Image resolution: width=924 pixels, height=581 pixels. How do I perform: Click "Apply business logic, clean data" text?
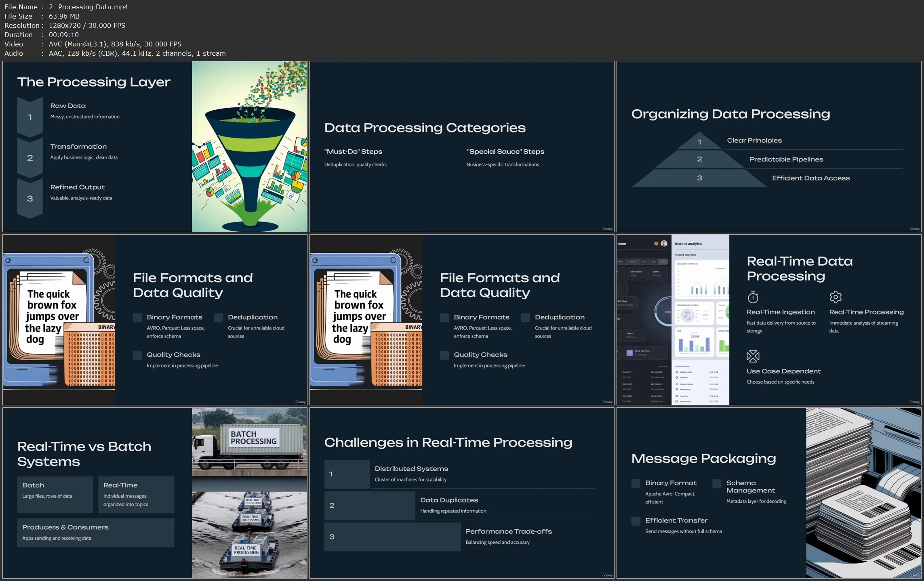coord(84,157)
